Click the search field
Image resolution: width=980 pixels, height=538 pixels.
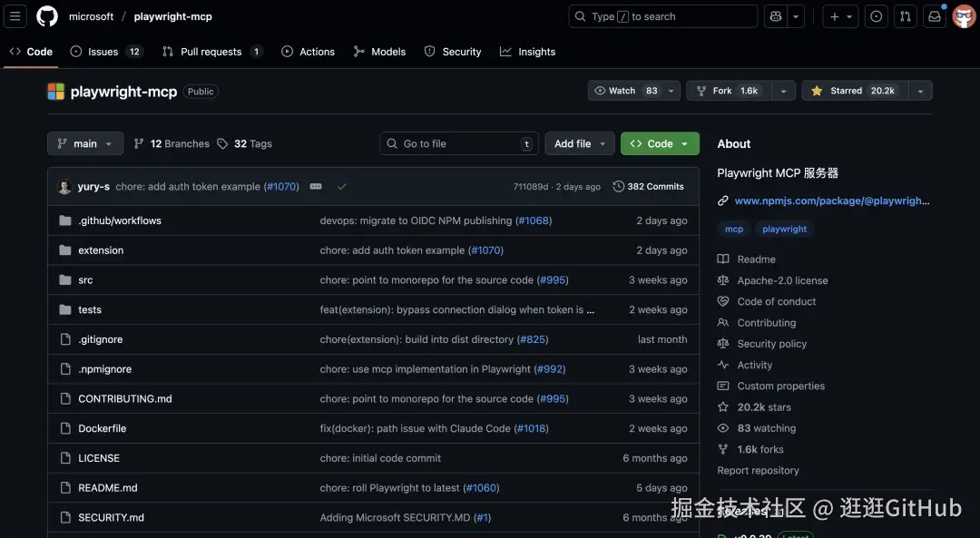coord(662,17)
